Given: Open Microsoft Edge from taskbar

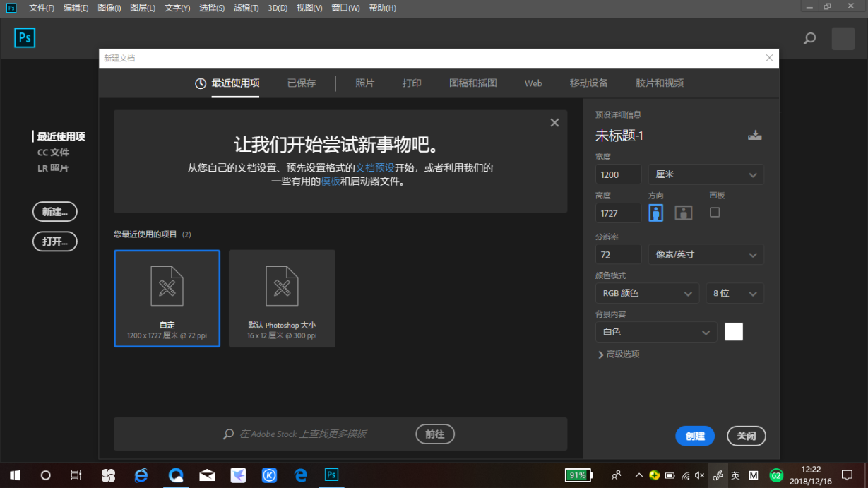Looking at the screenshot, I should tap(301, 475).
